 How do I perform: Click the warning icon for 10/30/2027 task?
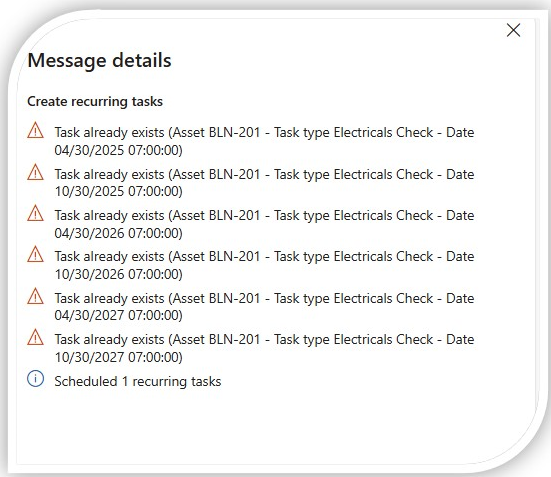tap(35, 337)
